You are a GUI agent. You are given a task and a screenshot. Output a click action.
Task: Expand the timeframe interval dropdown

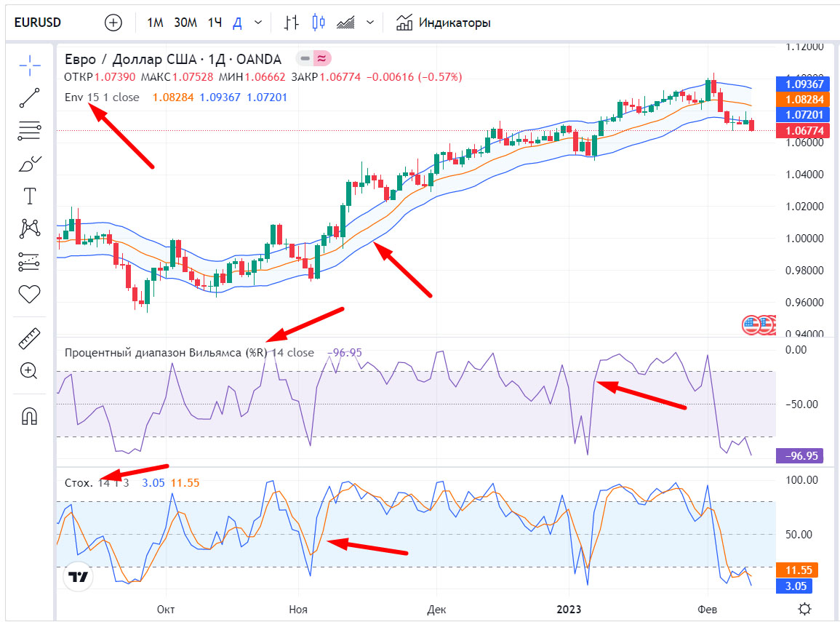click(x=258, y=23)
